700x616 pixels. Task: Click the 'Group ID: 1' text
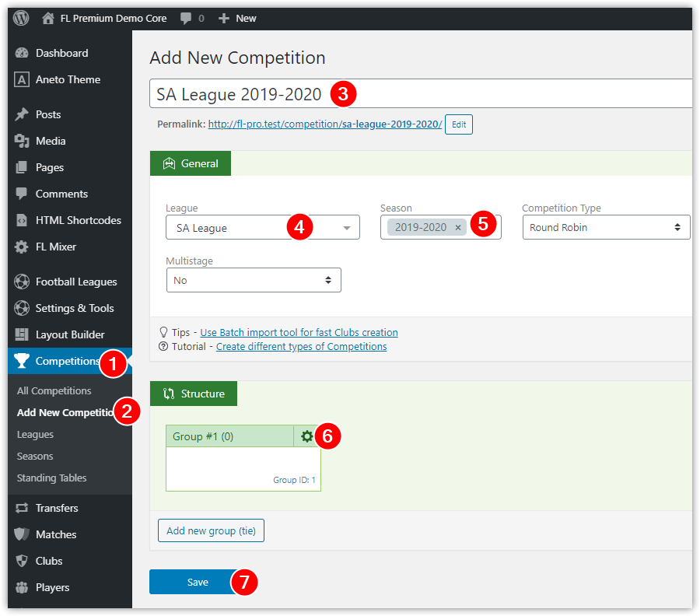[294, 480]
